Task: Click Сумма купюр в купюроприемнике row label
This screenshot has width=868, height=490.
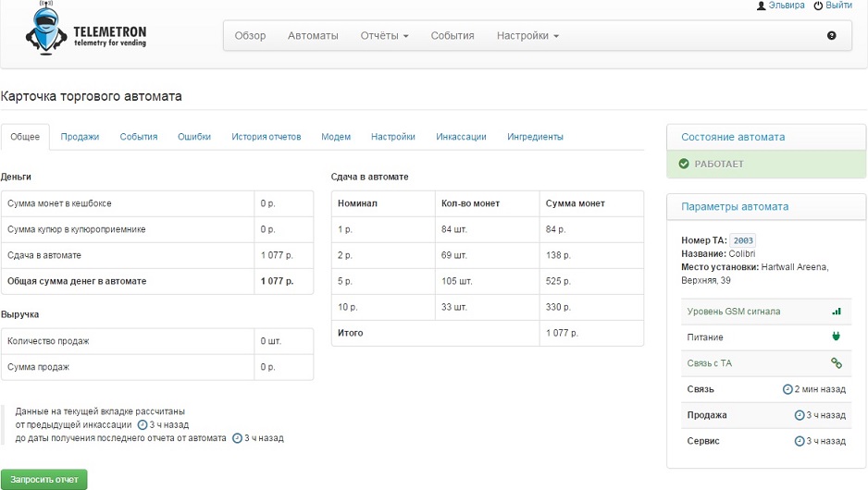Action: 77,229
